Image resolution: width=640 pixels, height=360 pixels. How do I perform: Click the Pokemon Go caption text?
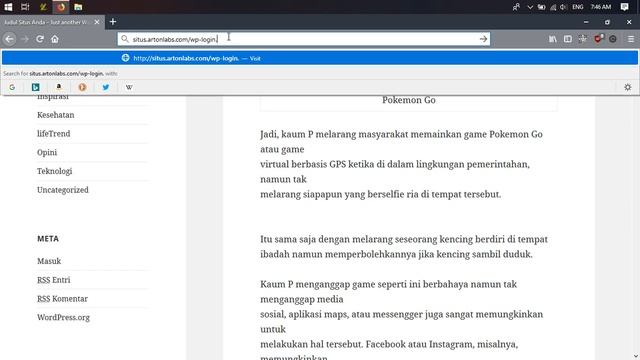tap(409, 100)
